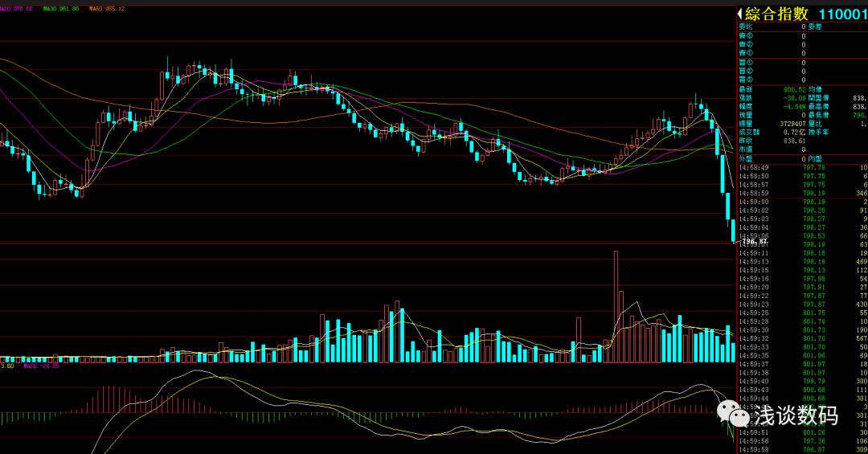
Task: Select the 14:59:40 tick row
Action: point(803,382)
